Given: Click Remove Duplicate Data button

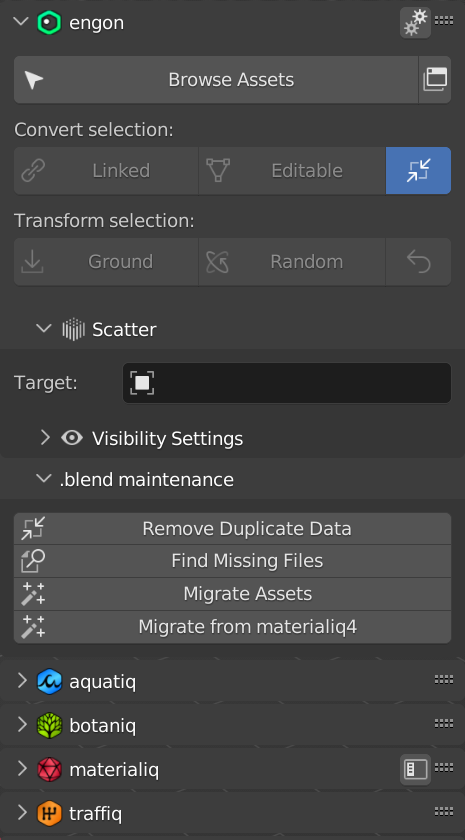Looking at the screenshot, I should [232, 529].
